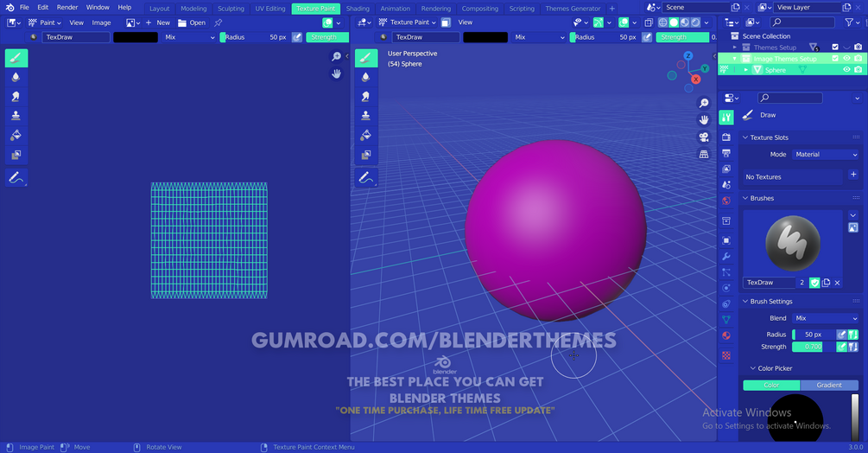Viewport: 868px width, 453px height.
Task: Open the Active Tool properties tab
Action: pos(726,118)
